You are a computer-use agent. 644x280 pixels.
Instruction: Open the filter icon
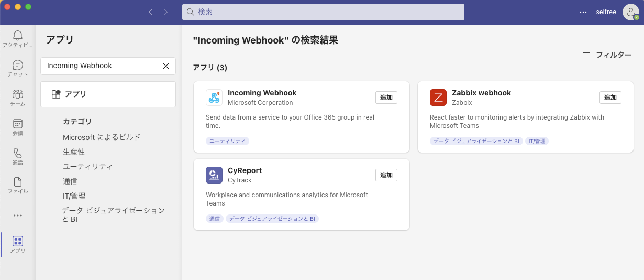tap(586, 55)
